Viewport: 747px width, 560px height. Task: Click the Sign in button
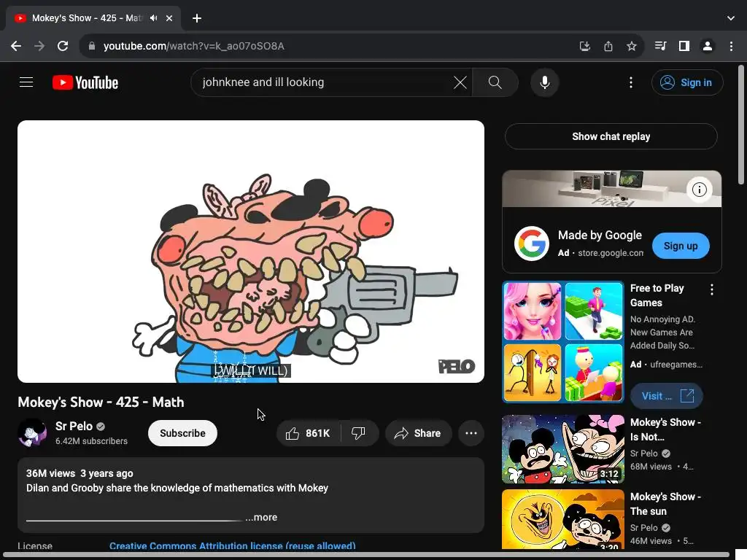click(x=687, y=82)
